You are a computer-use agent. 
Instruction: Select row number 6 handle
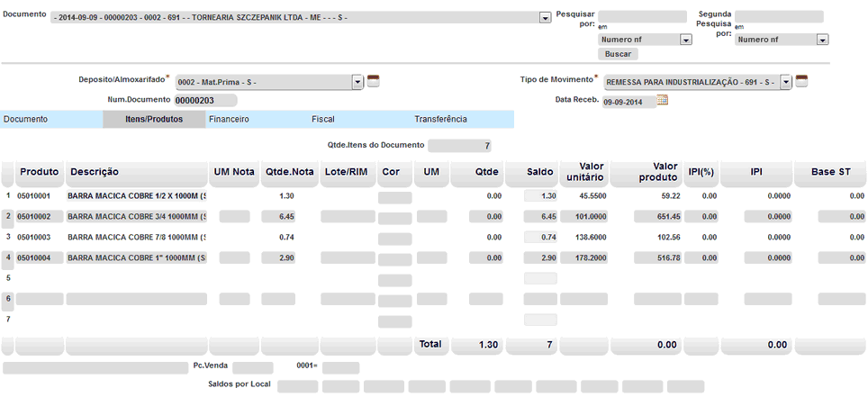[8, 300]
